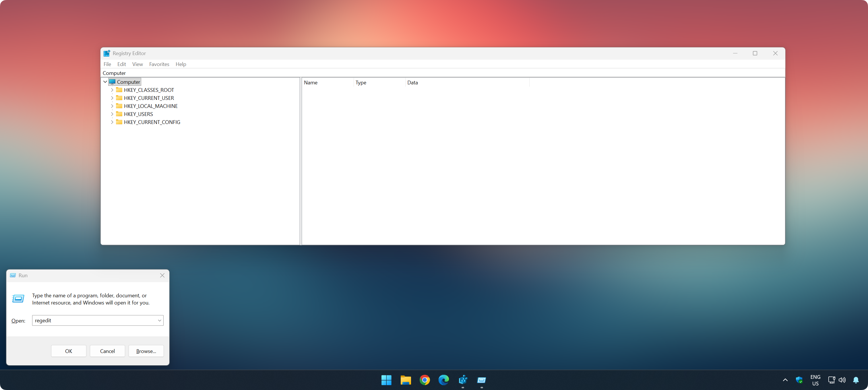Screen dimensions: 868x390
Task: Click the Registry Editor taskbar icon
Action: click(x=463, y=380)
